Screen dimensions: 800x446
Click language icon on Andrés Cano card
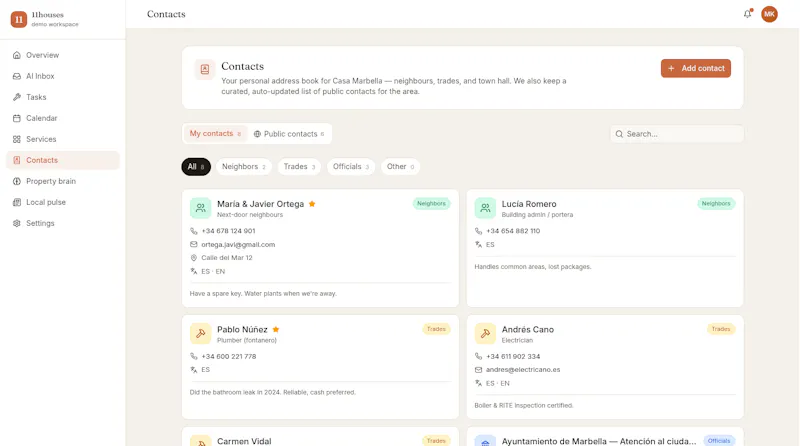coord(479,383)
